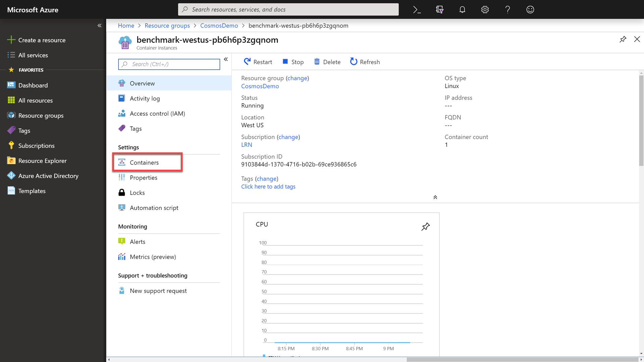This screenshot has width=644, height=362.
Task: Collapse the left favorites sidebar
Action: [99, 25]
